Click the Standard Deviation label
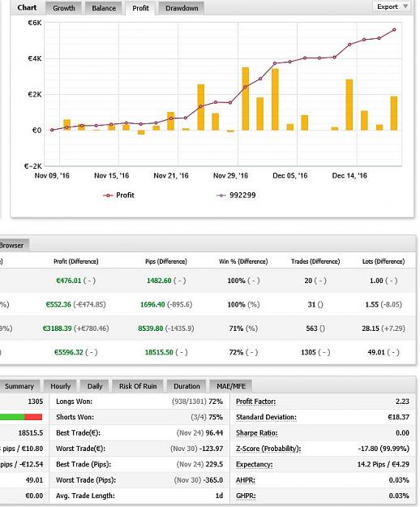 pos(266,417)
